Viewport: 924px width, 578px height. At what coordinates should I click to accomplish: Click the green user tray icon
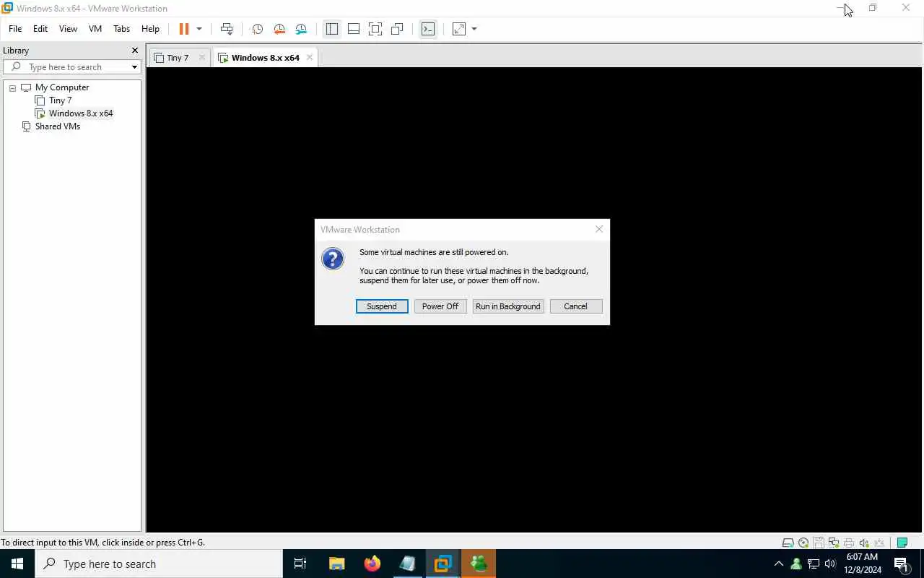coord(796,564)
